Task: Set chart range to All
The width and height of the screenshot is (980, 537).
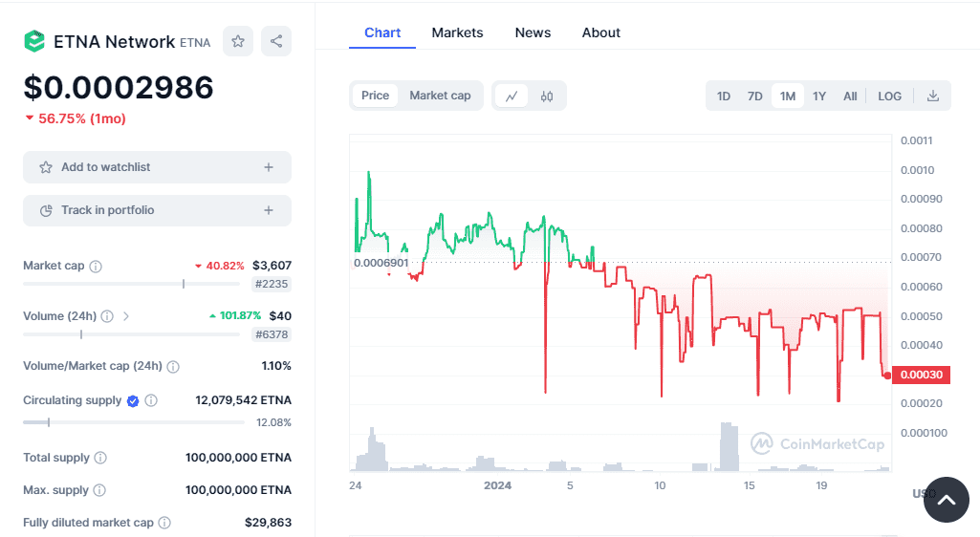Action: pyautogui.click(x=850, y=97)
